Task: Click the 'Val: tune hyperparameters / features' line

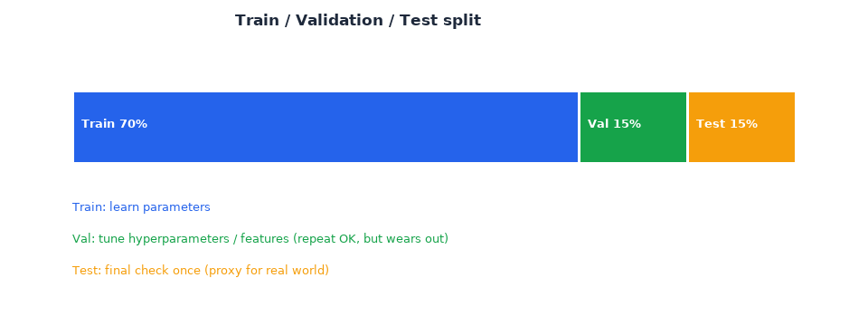Action: point(181,239)
